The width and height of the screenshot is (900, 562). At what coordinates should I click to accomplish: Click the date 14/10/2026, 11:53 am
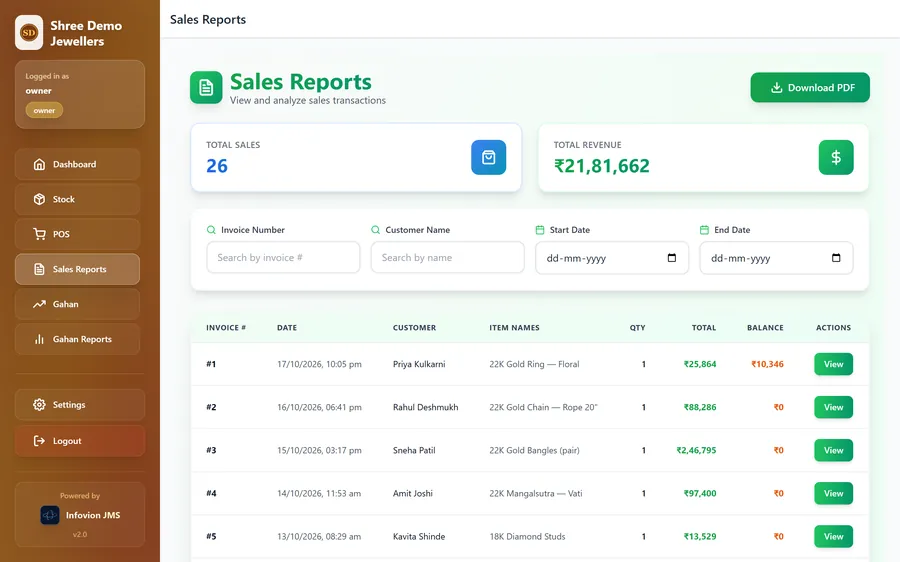click(319, 493)
